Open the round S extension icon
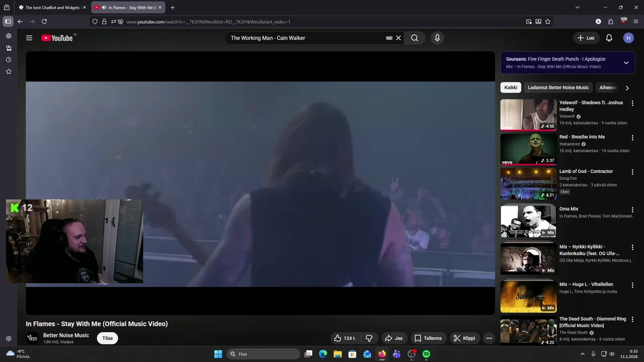 pos(598,22)
